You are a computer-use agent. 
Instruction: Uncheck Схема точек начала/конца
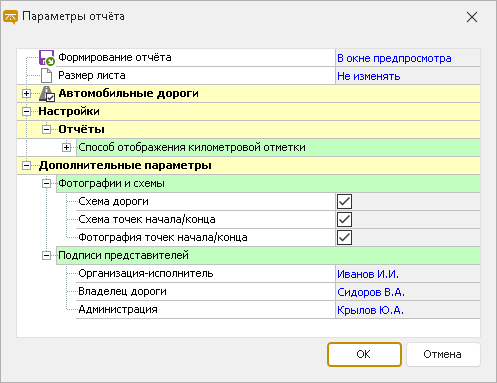pyautogui.click(x=344, y=220)
